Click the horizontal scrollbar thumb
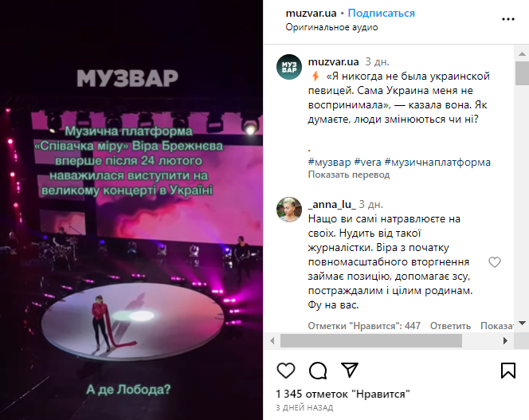The height and width of the screenshot is (420, 529). (x=371, y=341)
